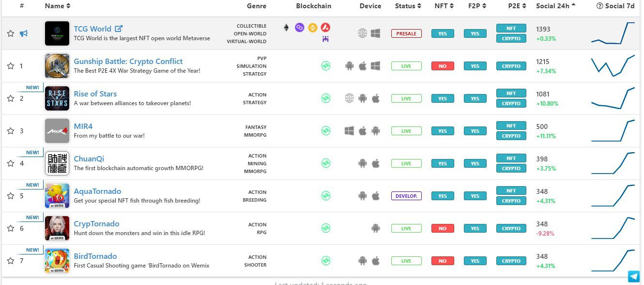This screenshot has height=285, width=644.
Task: Click the Avalanche blockchain icon for TCG World
Action: [x=326, y=28]
